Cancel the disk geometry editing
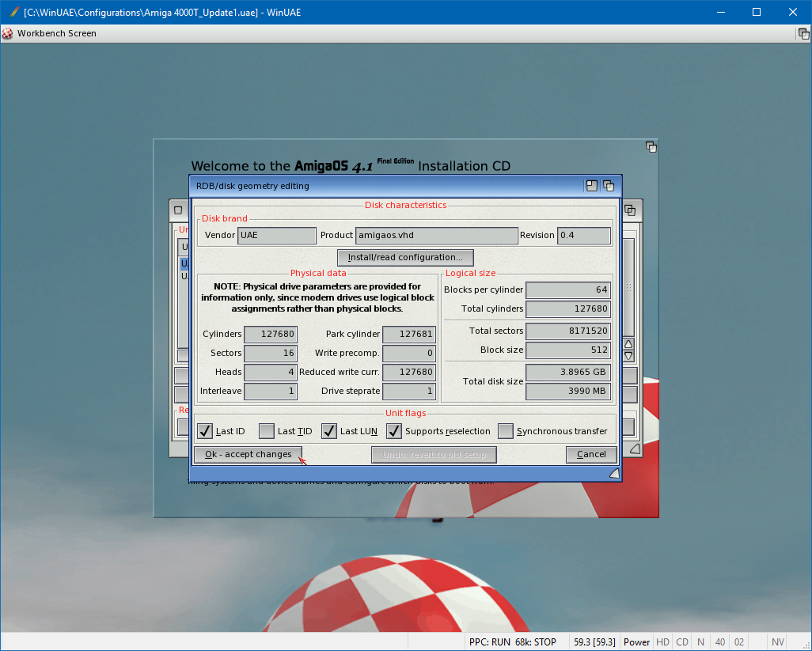 coord(591,454)
